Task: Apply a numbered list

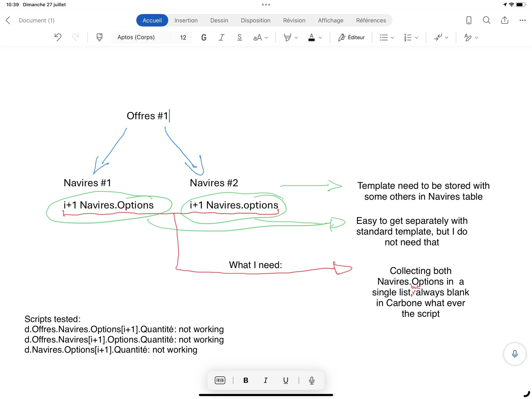Action: click(x=408, y=37)
